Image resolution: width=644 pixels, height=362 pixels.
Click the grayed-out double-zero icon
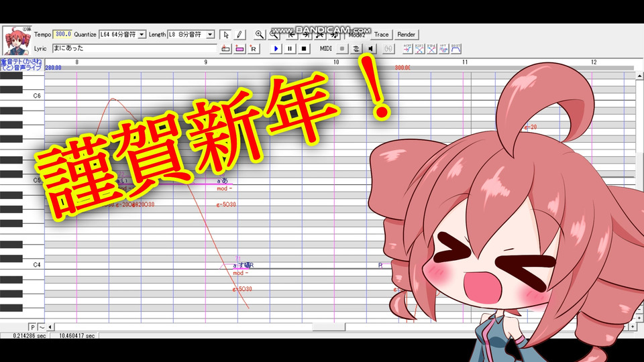[388, 49]
